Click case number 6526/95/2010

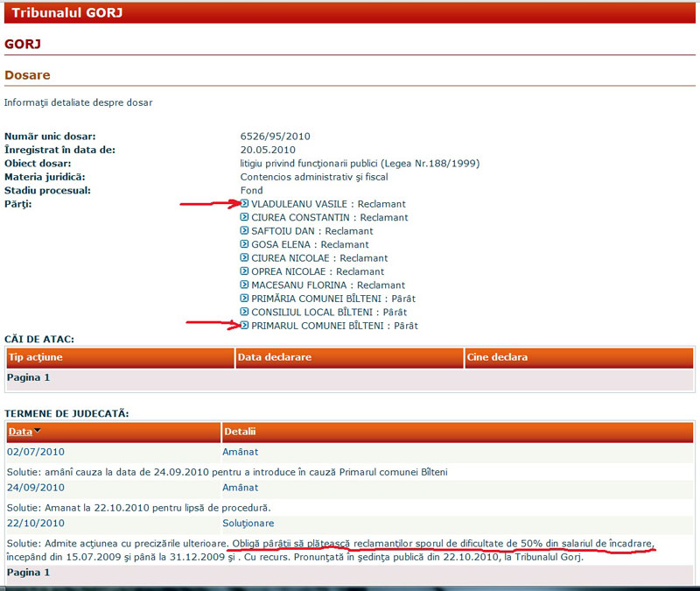pyautogui.click(x=275, y=137)
